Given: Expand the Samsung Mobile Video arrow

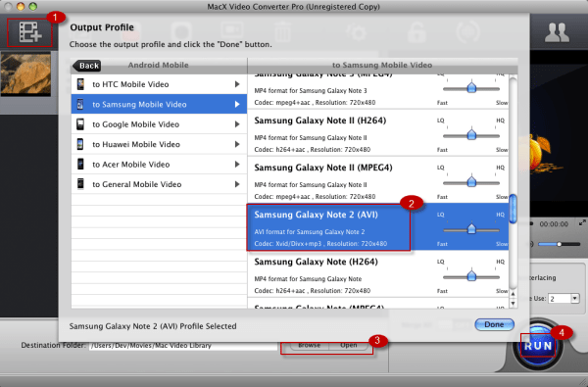Looking at the screenshot, I should point(237,104).
